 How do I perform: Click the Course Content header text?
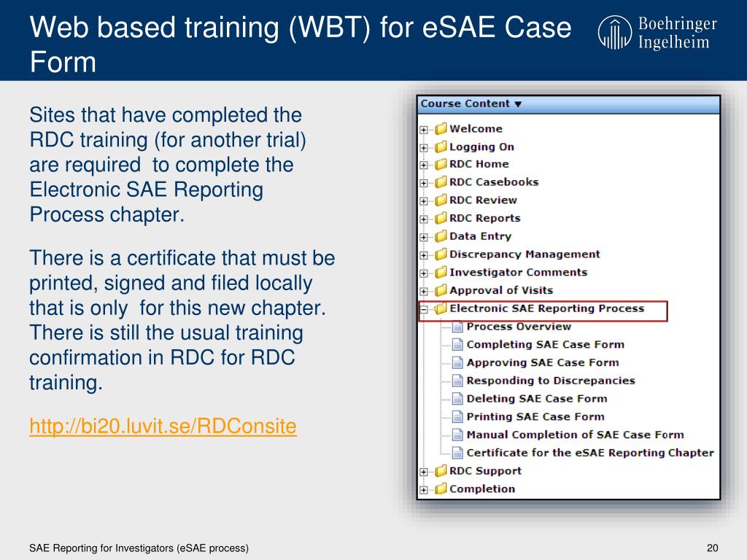pos(465,104)
